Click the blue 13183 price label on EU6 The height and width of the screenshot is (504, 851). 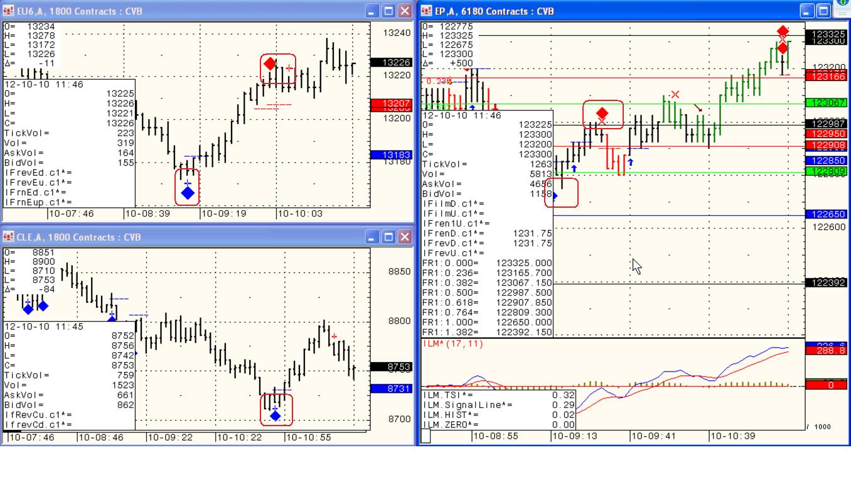click(x=390, y=155)
